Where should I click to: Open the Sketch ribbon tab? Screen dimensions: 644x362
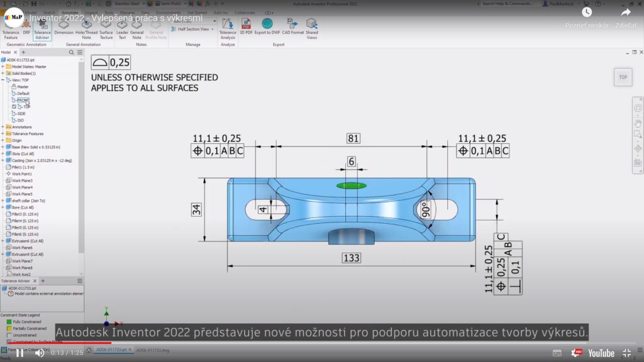click(x=48, y=13)
